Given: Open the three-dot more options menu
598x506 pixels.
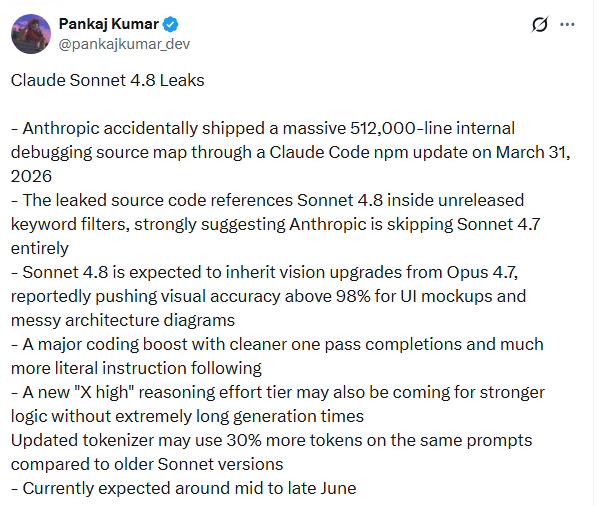Looking at the screenshot, I should tap(567, 24).
